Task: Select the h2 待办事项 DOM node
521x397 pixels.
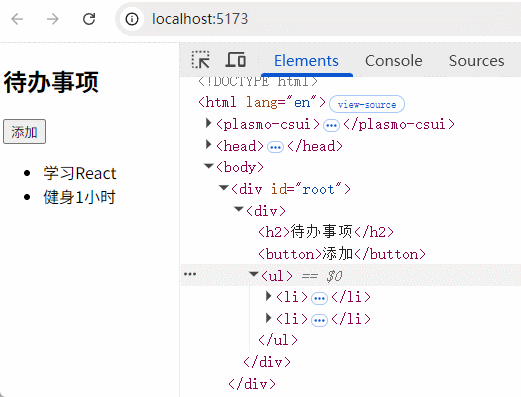Action: pyautogui.click(x=326, y=232)
